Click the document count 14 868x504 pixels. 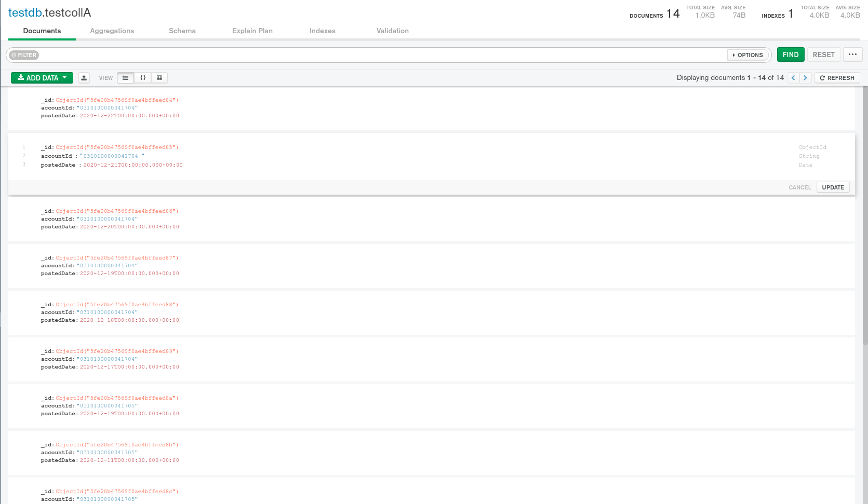tap(673, 13)
